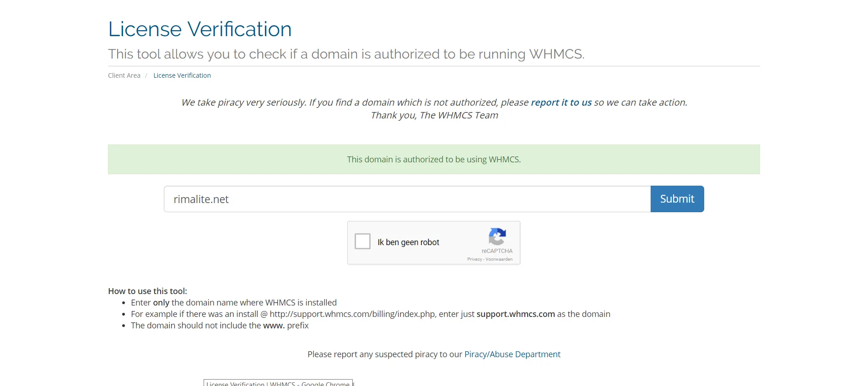868x386 pixels.
Task: Click the 'should not include the www.' instruction
Action: point(220,326)
